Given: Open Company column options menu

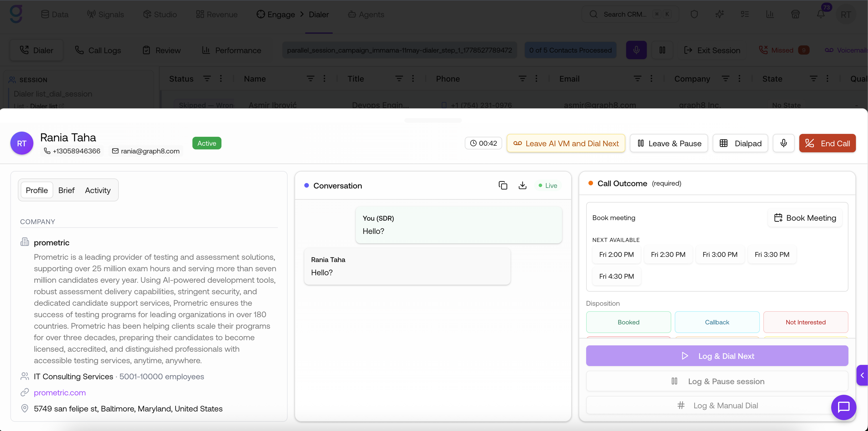Looking at the screenshot, I should point(740,78).
